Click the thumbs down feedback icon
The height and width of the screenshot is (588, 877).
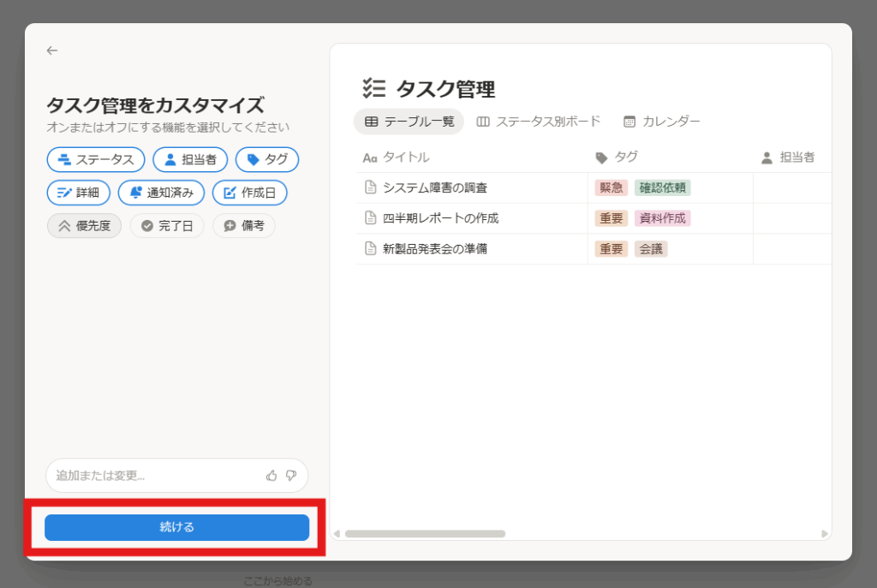click(x=291, y=475)
